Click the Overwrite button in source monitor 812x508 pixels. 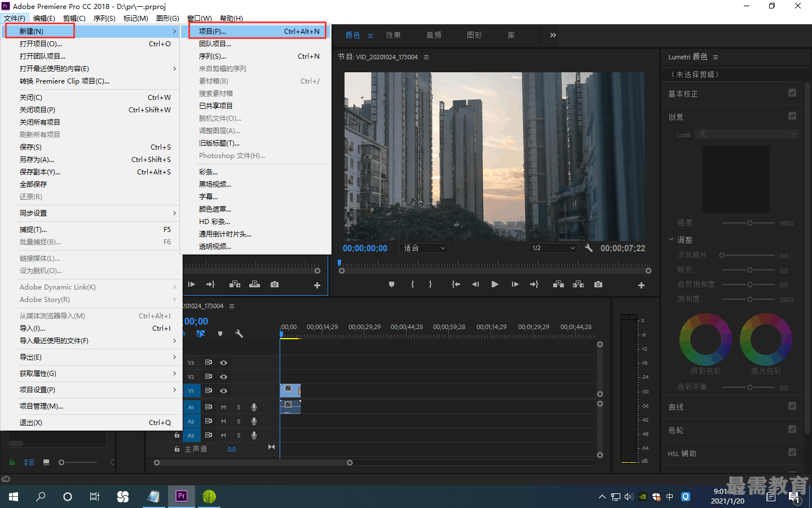[255, 284]
